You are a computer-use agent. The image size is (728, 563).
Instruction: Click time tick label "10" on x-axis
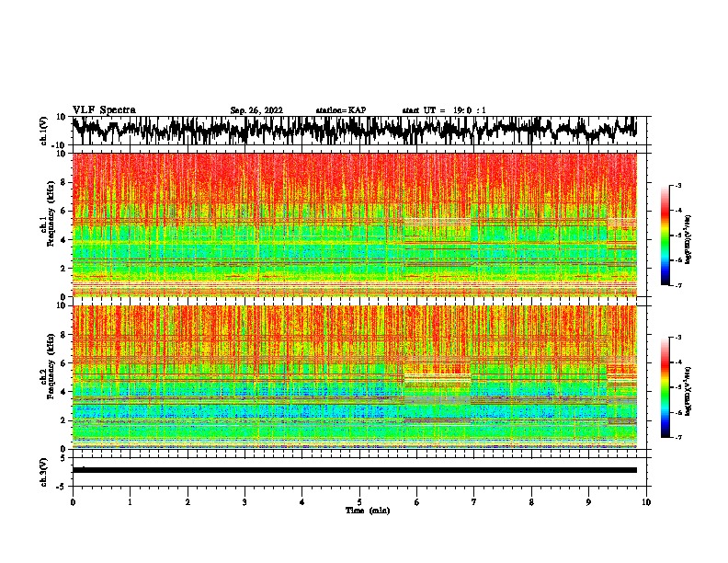pyautogui.click(x=646, y=502)
